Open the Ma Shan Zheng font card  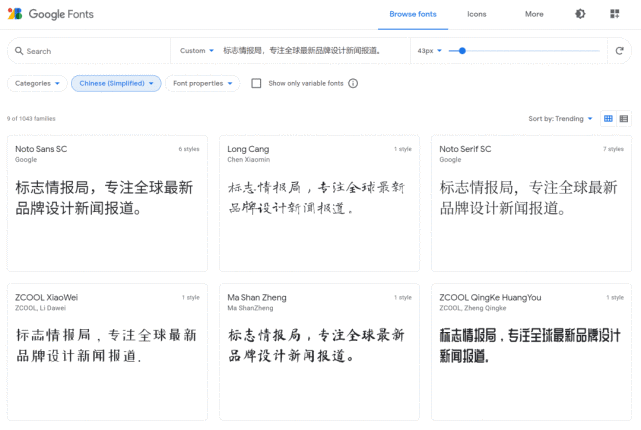coord(319,352)
